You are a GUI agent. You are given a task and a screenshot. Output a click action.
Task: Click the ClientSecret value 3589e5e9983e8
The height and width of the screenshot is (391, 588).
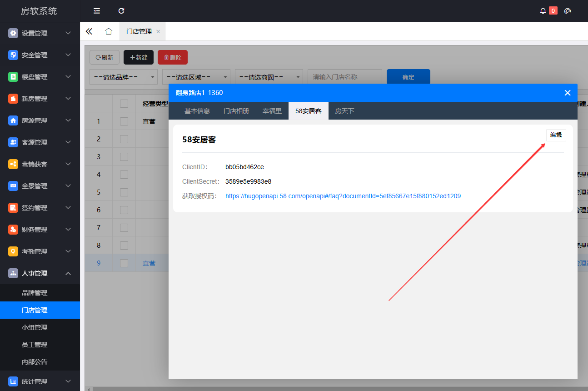pyautogui.click(x=248, y=181)
